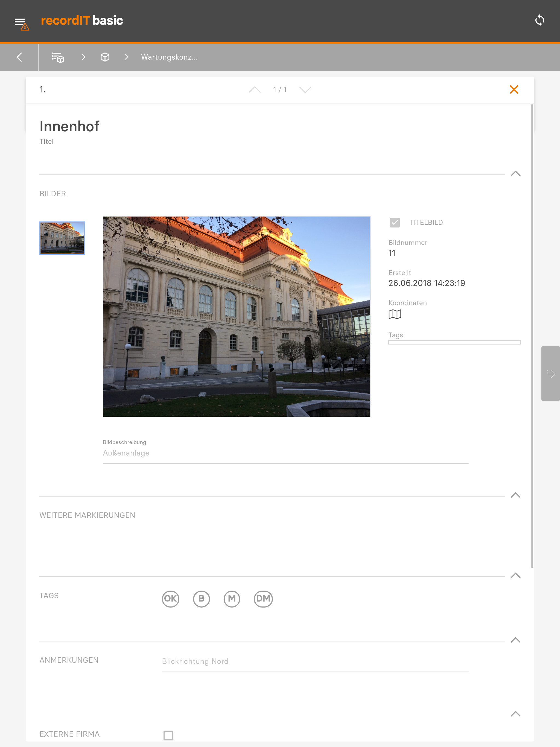Viewport: 560px width, 747px height.
Task: Select the DM tag
Action: 263,599
